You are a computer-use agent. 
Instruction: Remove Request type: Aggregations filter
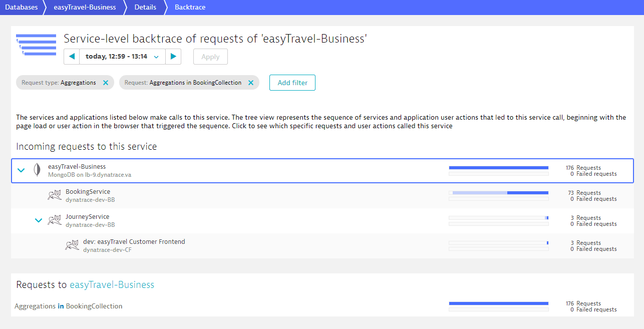tap(105, 83)
